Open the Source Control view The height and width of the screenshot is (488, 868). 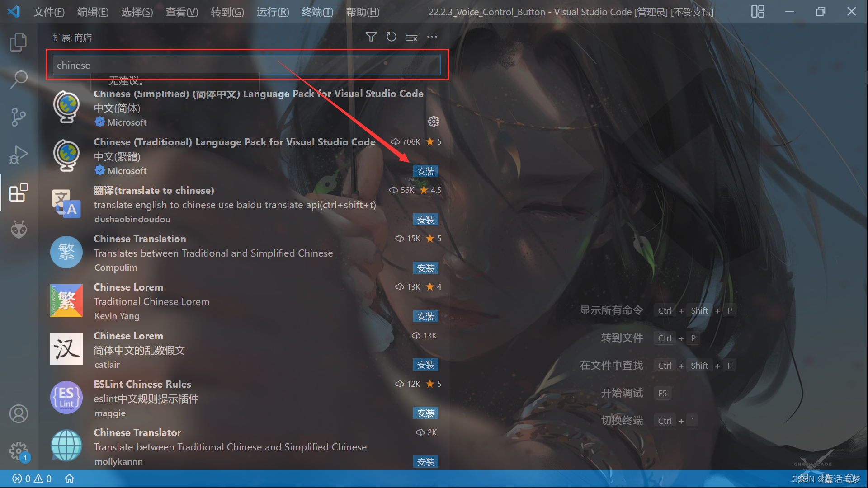18,117
